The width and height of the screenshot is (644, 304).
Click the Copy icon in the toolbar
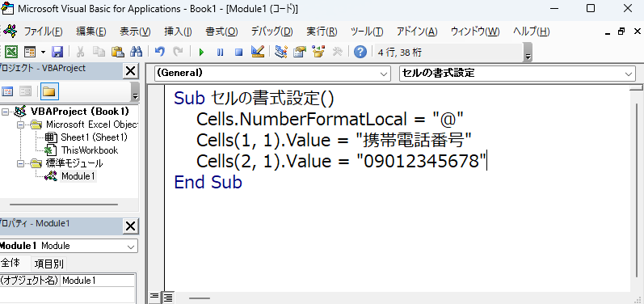(x=99, y=52)
